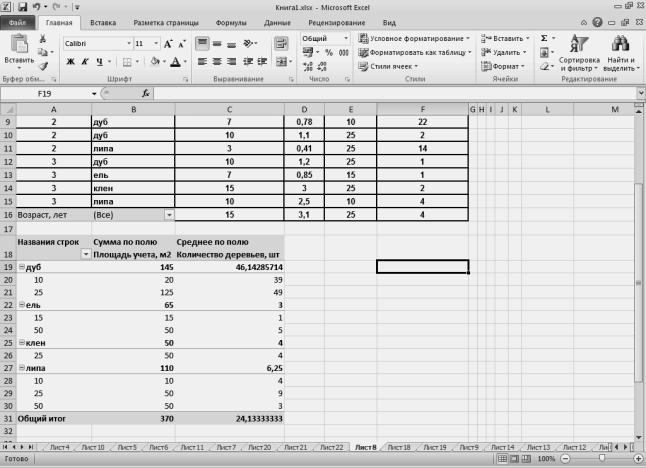
Task: Click the text orientation icon
Action: click(x=248, y=43)
